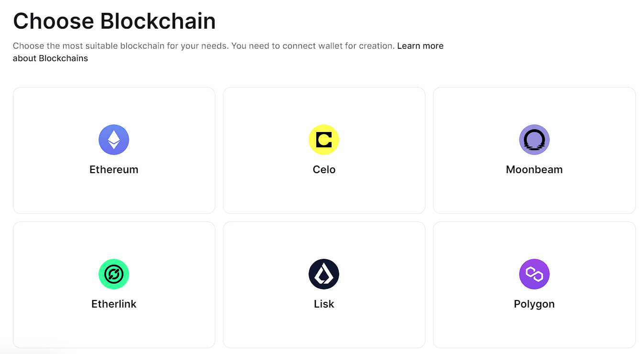The height and width of the screenshot is (354, 644).
Task: Click the dark Lisk logo icon
Action: pos(324,274)
